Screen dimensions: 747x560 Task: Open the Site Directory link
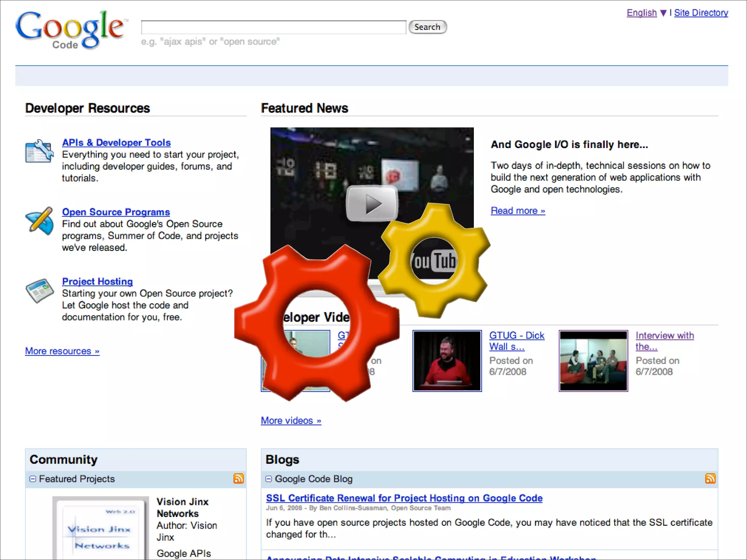701,13
